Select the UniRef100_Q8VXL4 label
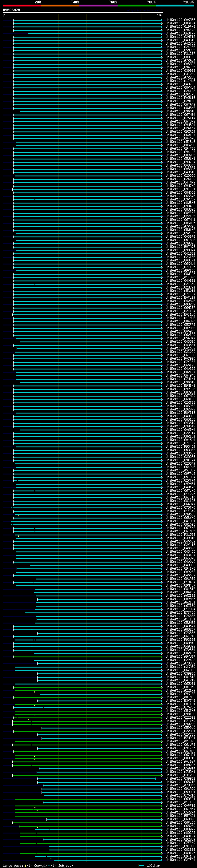 pyautogui.click(x=180, y=88)
